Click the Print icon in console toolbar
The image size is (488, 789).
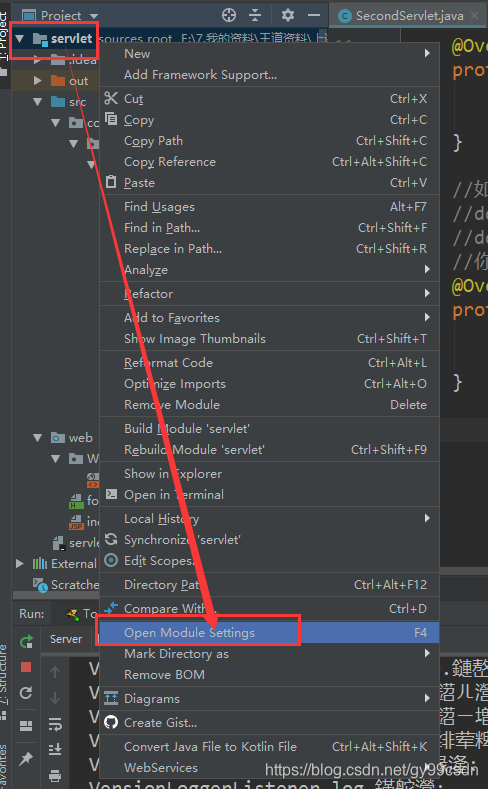[x=55, y=775]
